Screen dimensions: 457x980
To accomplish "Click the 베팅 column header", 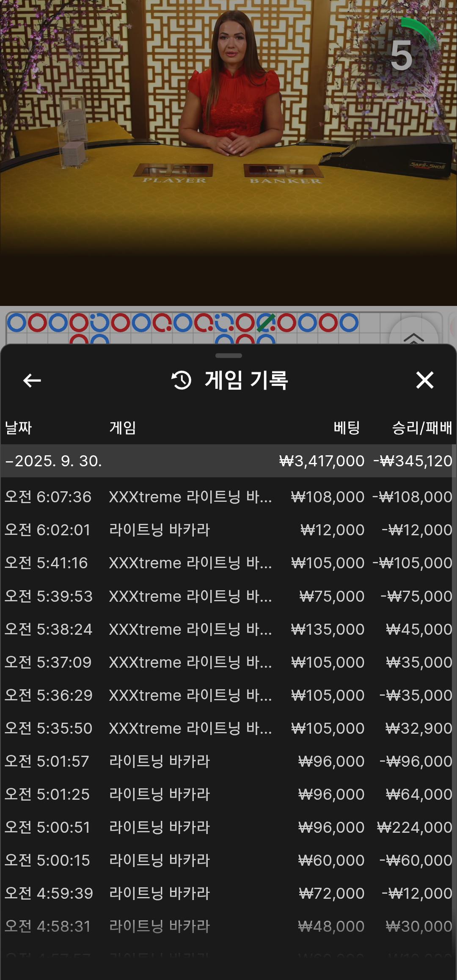I will [347, 427].
